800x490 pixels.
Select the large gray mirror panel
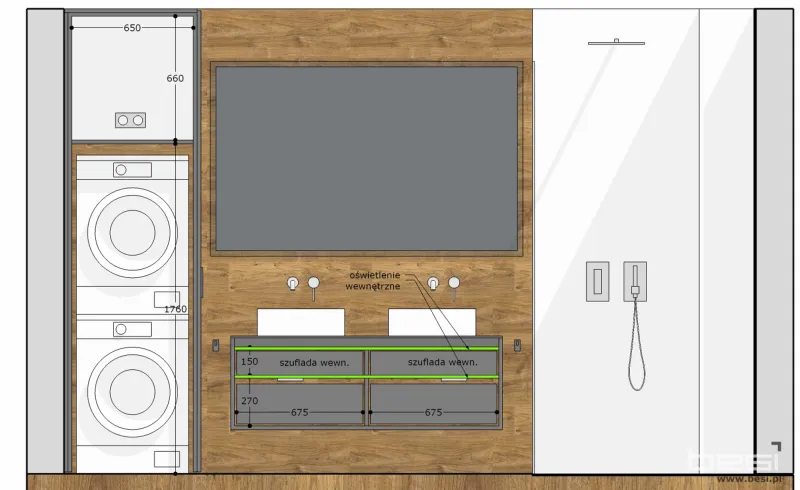coord(367,158)
